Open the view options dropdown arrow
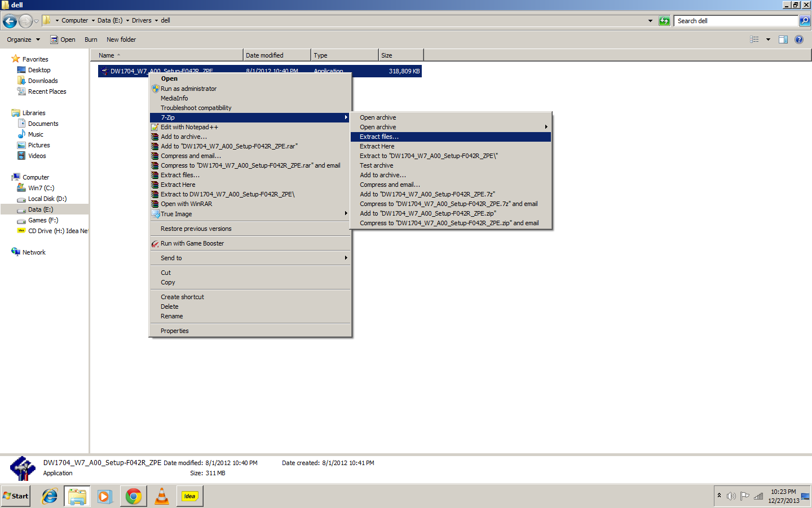Viewport: 812px width, 508px height. click(x=768, y=40)
